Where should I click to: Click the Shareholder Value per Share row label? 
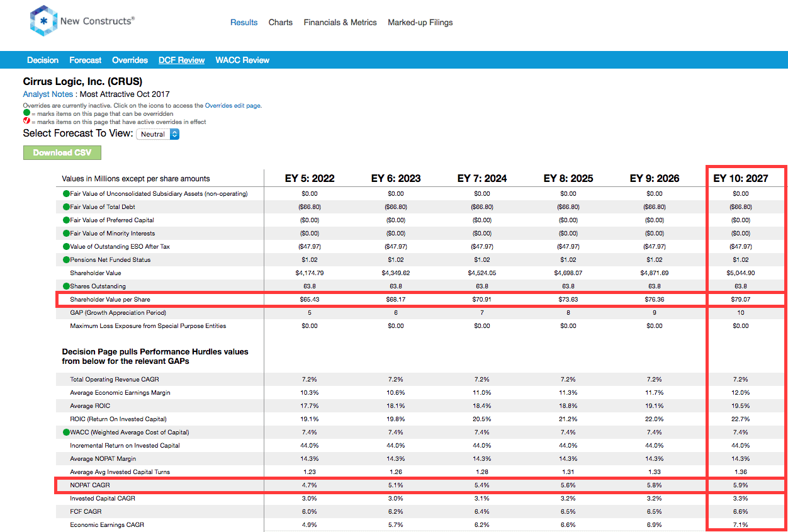tap(110, 300)
